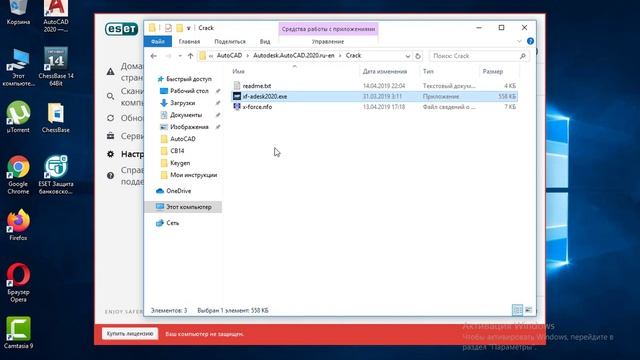The image size is (640, 360).
Task: Open the Управление ribbon tab
Action: click(x=328, y=41)
